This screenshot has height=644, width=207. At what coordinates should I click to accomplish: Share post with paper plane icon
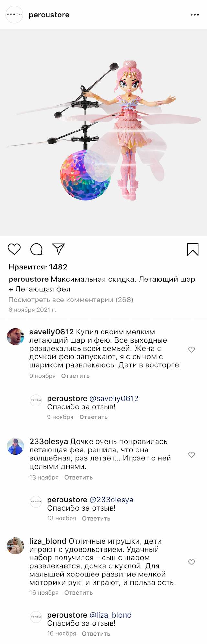tap(59, 249)
